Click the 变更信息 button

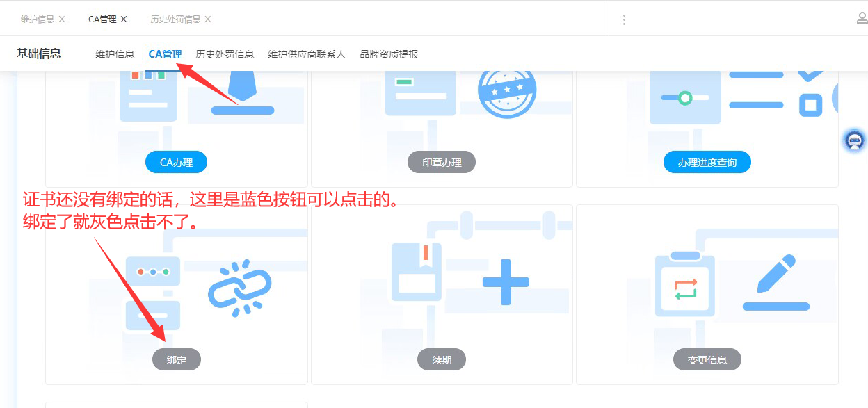click(x=707, y=359)
